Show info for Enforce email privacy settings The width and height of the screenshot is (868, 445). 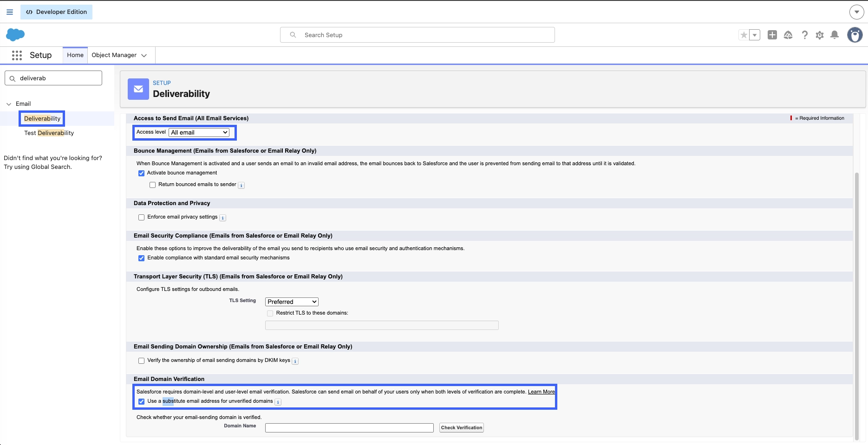(x=223, y=218)
